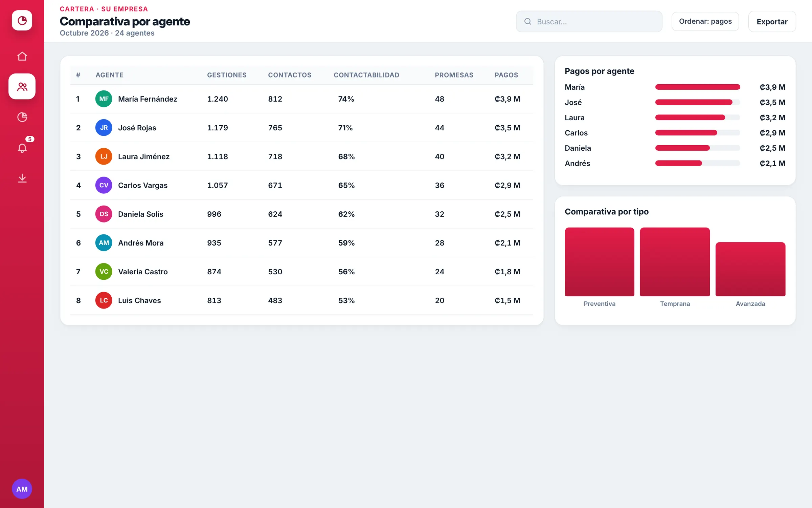This screenshot has width=812, height=508.
Task: Sort by the GESTIONES column header
Action: point(227,75)
